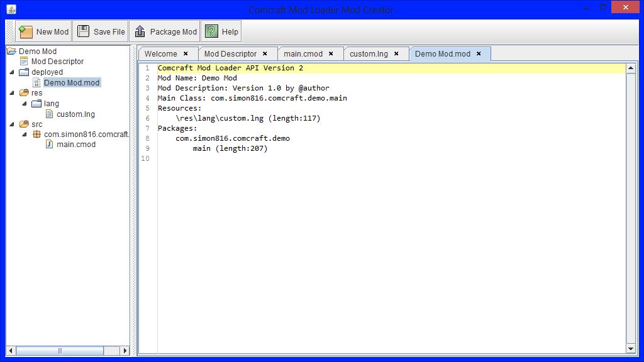644x362 pixels.
Task: Click the res source folder icon
Action: pyautogui.click(x=24, y=92)
